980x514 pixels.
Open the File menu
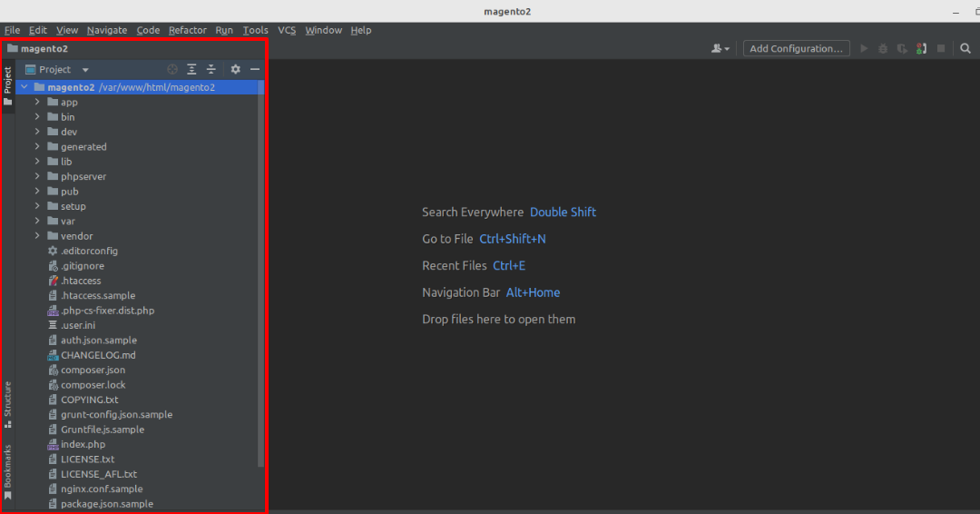12,30
